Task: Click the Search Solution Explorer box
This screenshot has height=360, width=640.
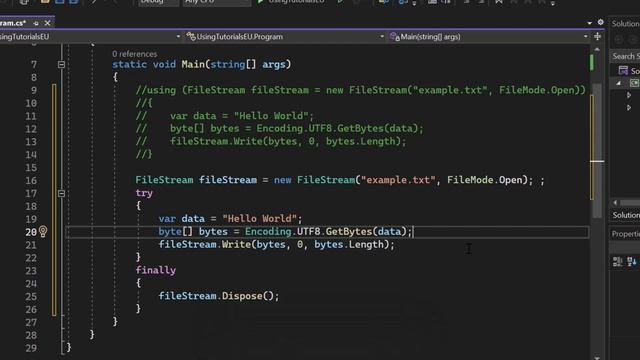Action: (x=625, y=56)
